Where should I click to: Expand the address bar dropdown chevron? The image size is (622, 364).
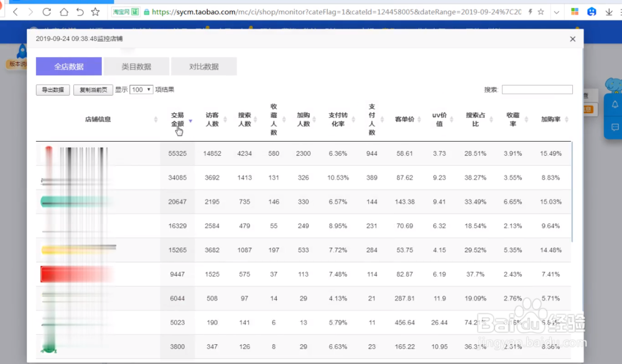pyautogui.click(x=557, y=12)
